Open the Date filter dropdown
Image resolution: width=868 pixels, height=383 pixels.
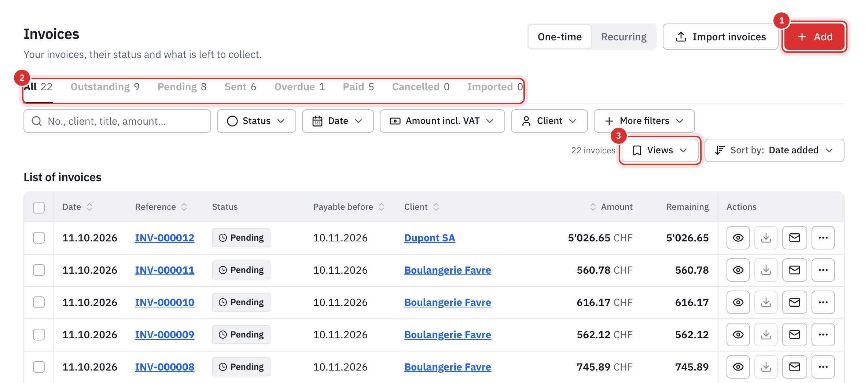[x=338, y=121]
